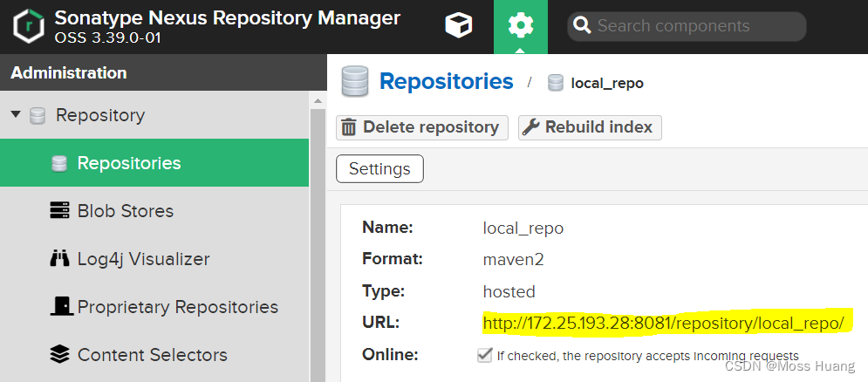Click the Delete repository button
This screenshot has width=868, height=382.
click(422, 127)
